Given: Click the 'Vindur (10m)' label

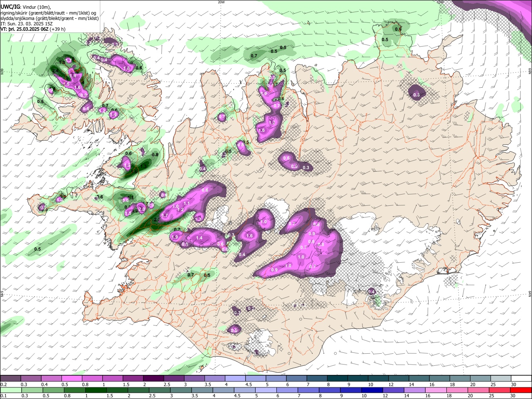Looking at the screenshot, I should point(36,7).
